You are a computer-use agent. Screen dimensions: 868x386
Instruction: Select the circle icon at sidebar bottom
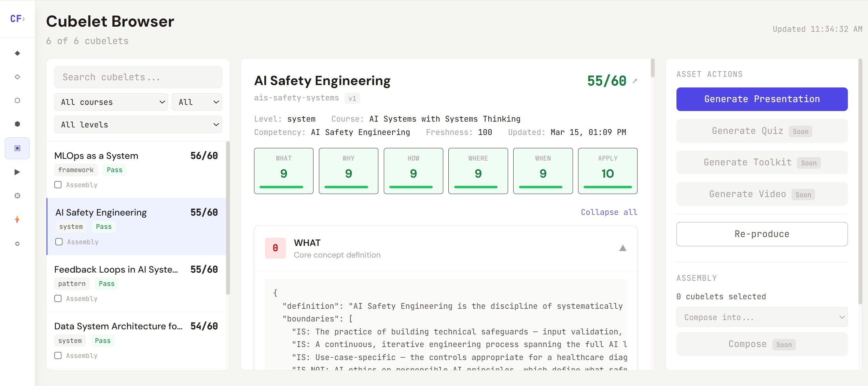tap(17, 244)
